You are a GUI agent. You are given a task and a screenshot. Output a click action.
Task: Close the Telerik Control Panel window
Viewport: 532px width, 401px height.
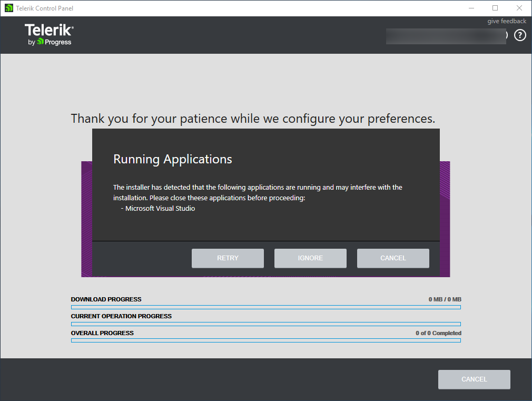point(519,8)
